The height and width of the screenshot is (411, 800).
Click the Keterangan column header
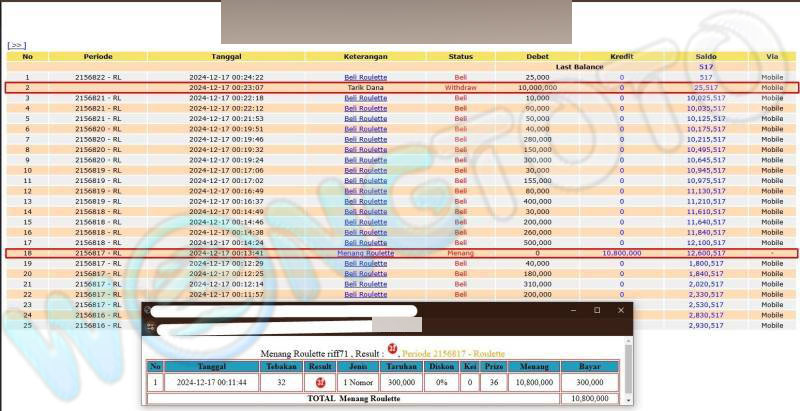(x=365, y=56)
